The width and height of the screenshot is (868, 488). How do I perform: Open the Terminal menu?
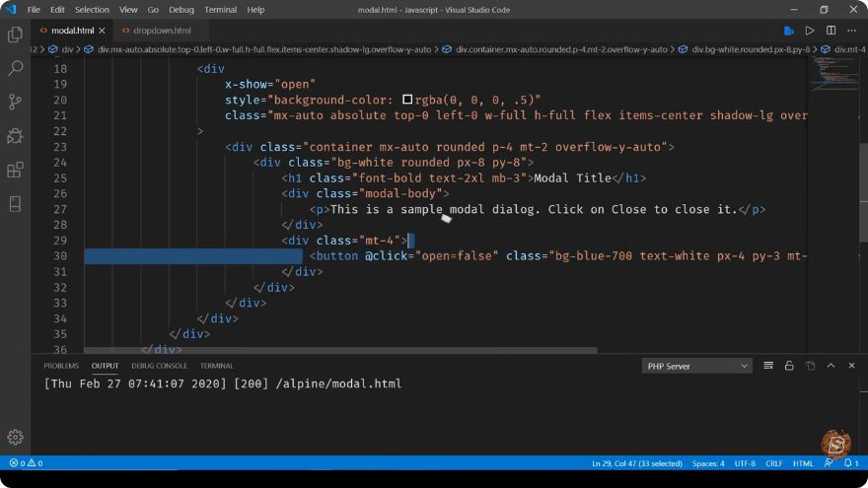pyautogui.click(x=220, y=10)
